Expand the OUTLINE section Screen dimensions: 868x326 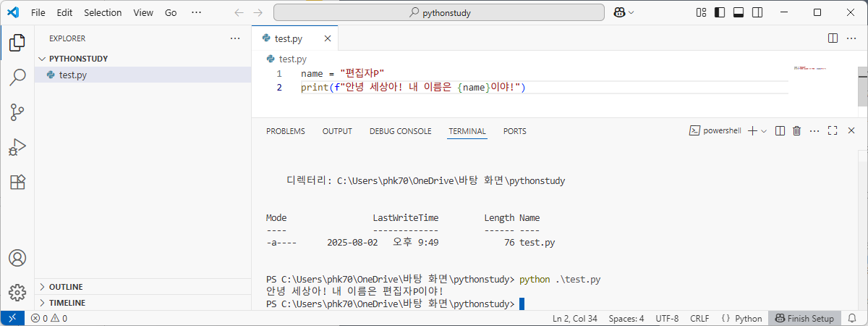coord(142,287)
